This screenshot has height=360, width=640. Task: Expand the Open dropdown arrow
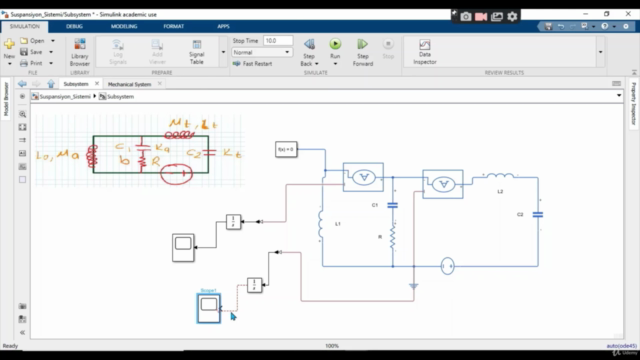tap(53, 41)
